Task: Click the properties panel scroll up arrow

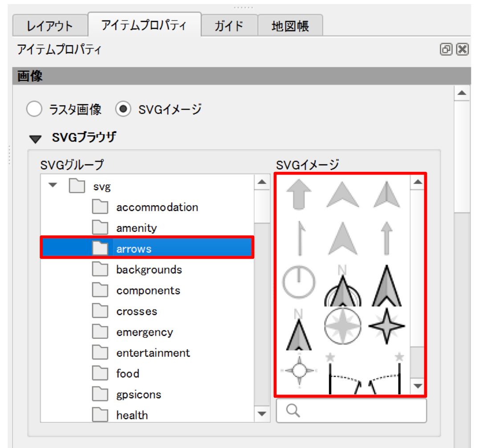Action: [462, 93]
